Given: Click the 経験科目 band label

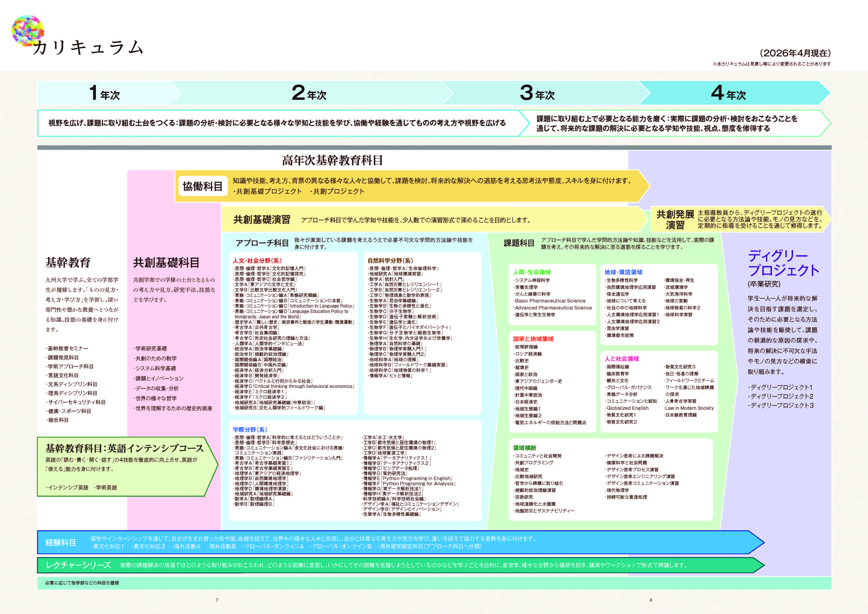Looking at the screenshot, I should click(61, 542).
